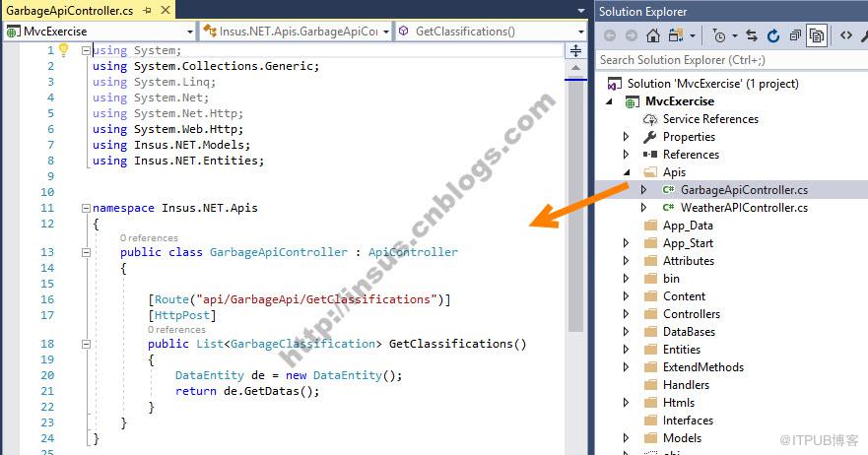Collapse the GarbageApiController class outline
This screenshot has width=868, height=455.
[x=86, y=252]
